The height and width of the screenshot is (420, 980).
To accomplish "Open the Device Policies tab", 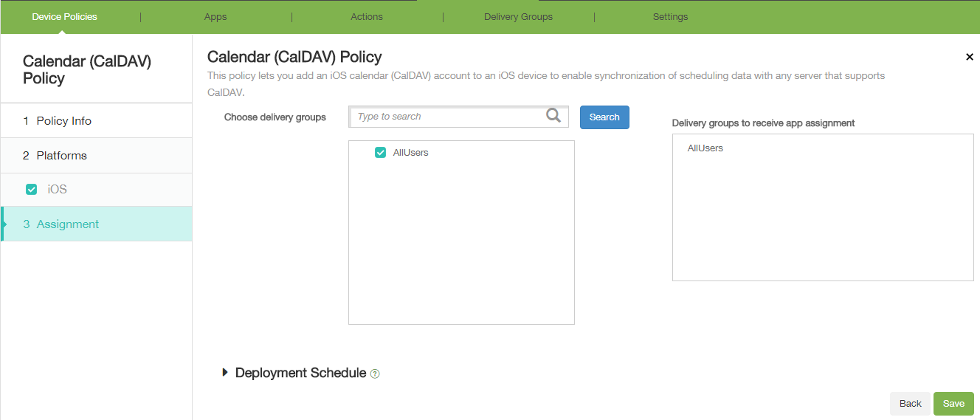I will [64, 16].
